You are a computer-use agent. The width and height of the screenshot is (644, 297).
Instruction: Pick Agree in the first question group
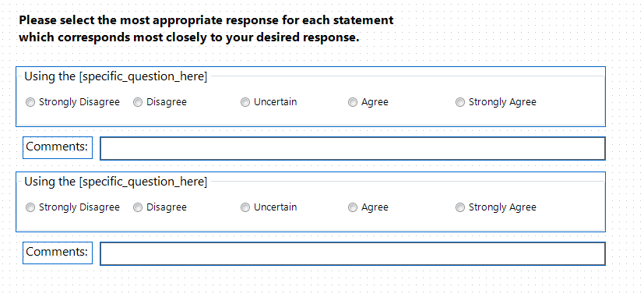click(x=353, y=102)
